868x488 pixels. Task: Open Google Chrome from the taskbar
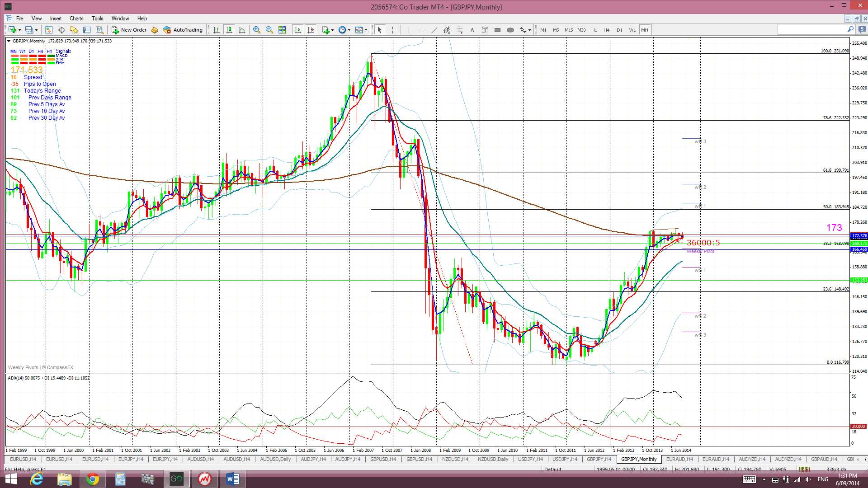tap(92, 479)
